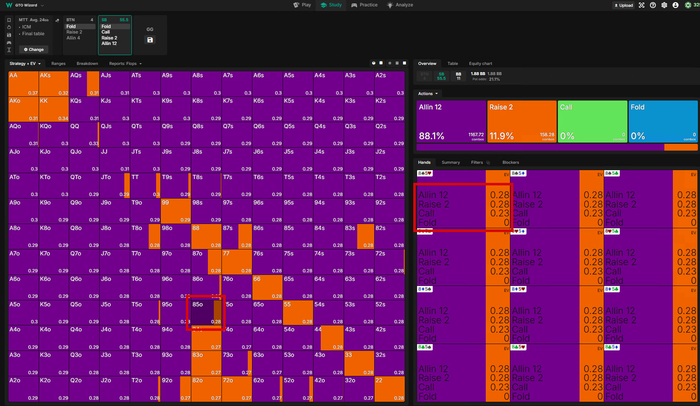Switch to the Practice mode
This screenshot has height=406, width=700.
click(364, 5)
